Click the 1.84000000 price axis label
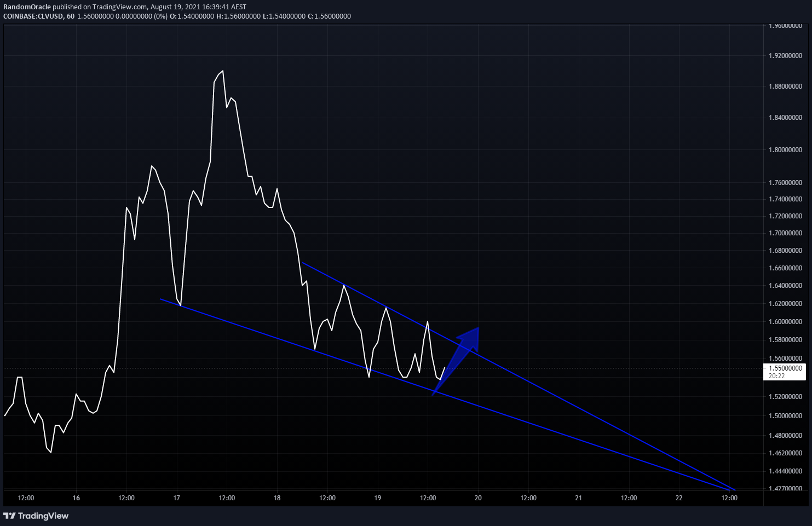Viewport: 812px width, 526px height. (786, 118)
